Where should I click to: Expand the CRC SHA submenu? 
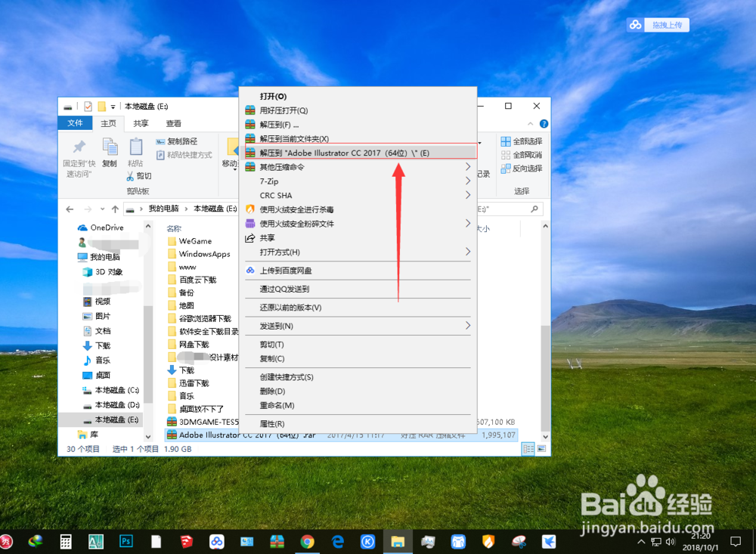coord(358,195)
